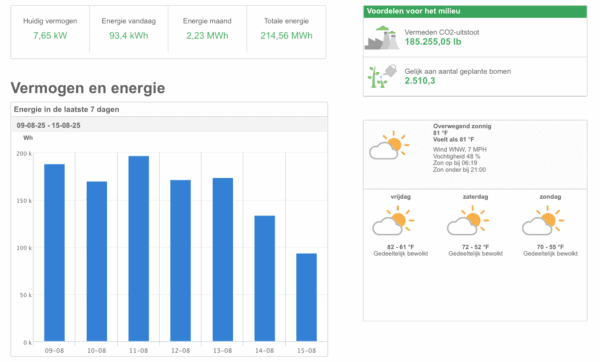
Task: Select the 11-08 energy bar
Action: (139, 248)
